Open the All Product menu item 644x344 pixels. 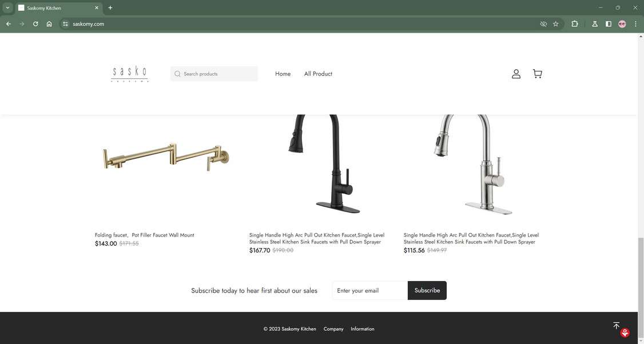[x=319, y=74]
